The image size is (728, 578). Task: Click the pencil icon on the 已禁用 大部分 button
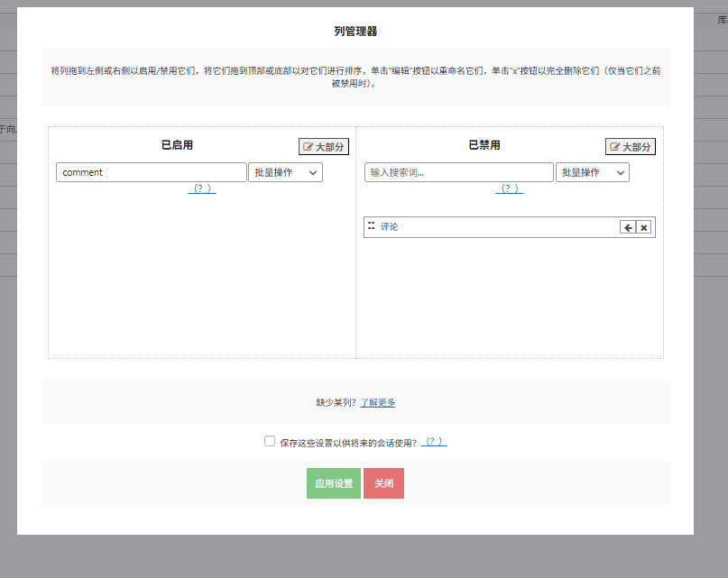614,146
